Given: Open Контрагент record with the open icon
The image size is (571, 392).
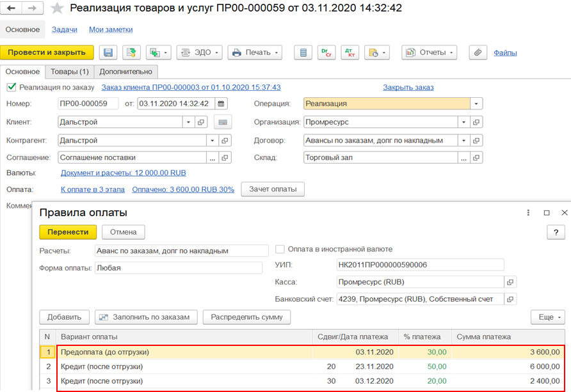Looking at the screenshot, I should point(225,140).
